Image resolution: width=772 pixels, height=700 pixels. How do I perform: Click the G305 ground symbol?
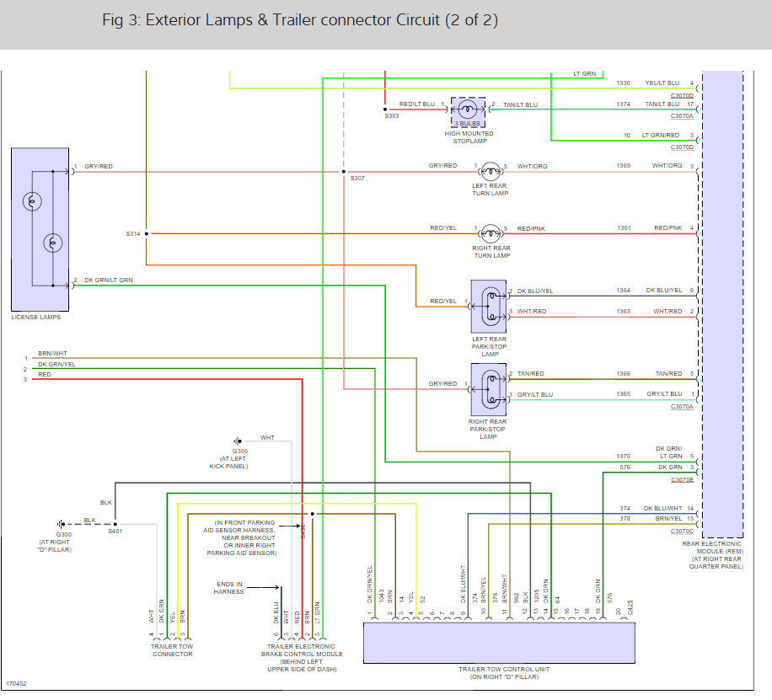click(238, 441)
